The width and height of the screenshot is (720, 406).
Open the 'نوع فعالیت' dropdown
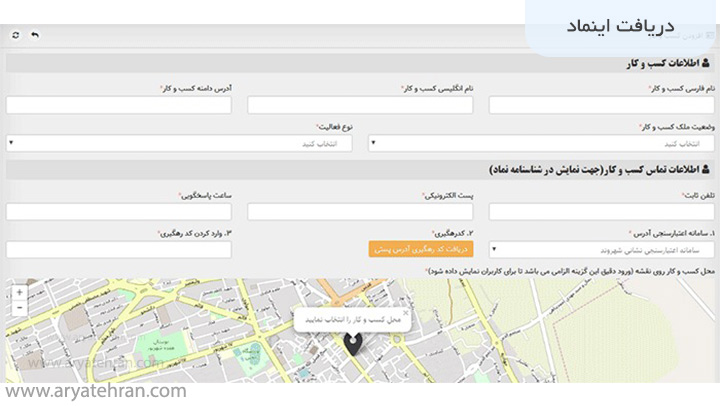179,143
